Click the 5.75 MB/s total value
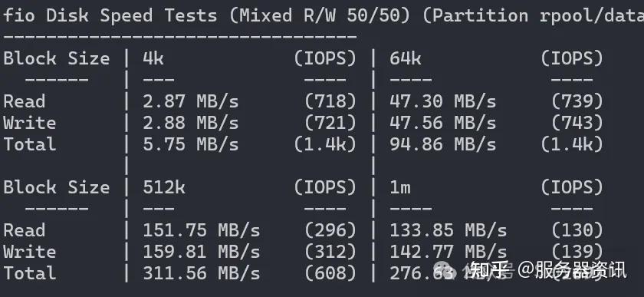 point(191,144)
